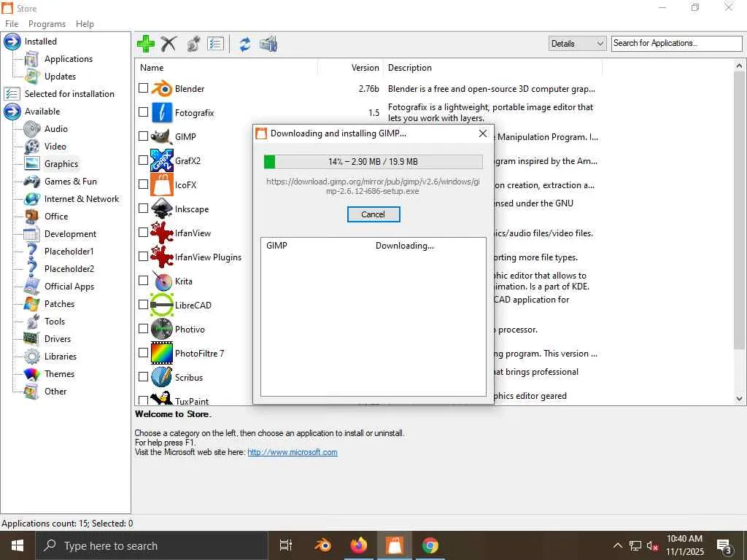Click the Fotografix app icon in list
The width and height of the screenshot is (747, 560).
pos(162,112)
